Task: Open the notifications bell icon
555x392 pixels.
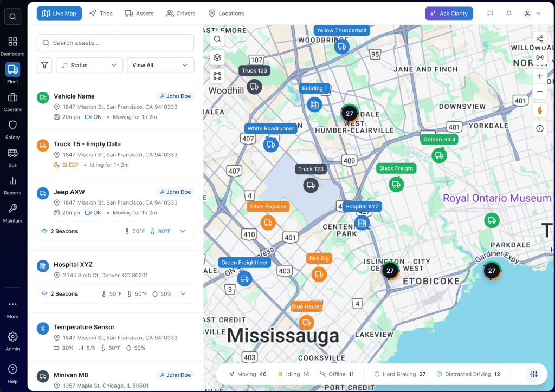Action: click(508, 14)
